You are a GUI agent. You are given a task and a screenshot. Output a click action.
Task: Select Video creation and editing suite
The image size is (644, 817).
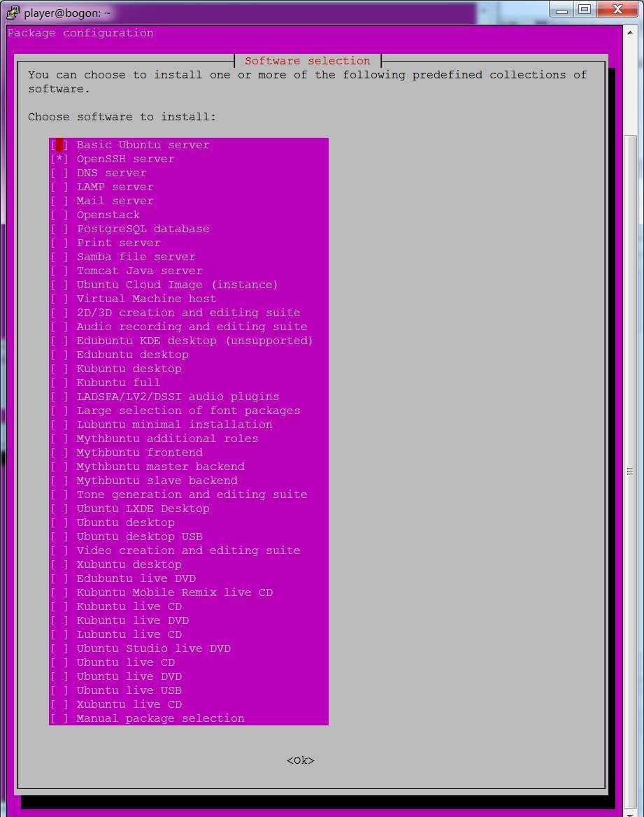point(189,550)
